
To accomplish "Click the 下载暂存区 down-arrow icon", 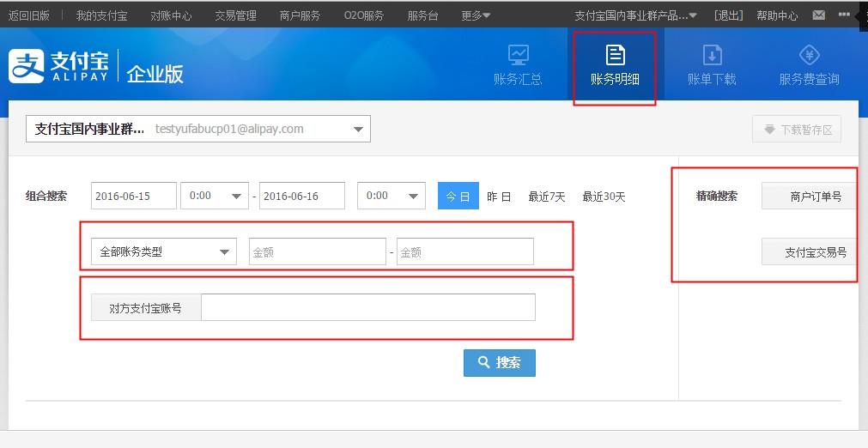I will click(x=769, y=130).
